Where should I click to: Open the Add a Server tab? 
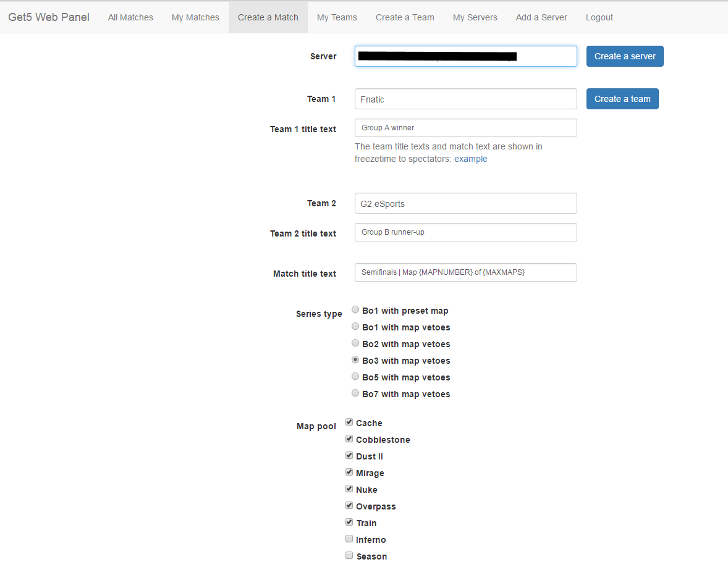[541, 17]
